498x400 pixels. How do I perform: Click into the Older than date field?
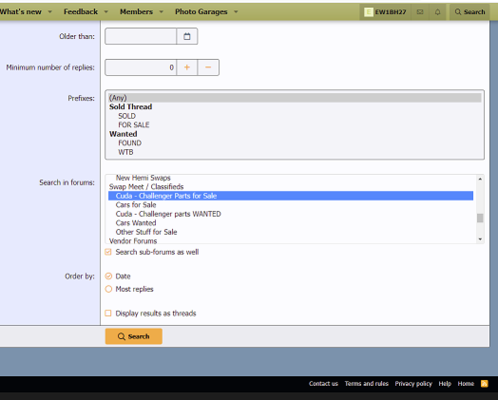point(141,36)
